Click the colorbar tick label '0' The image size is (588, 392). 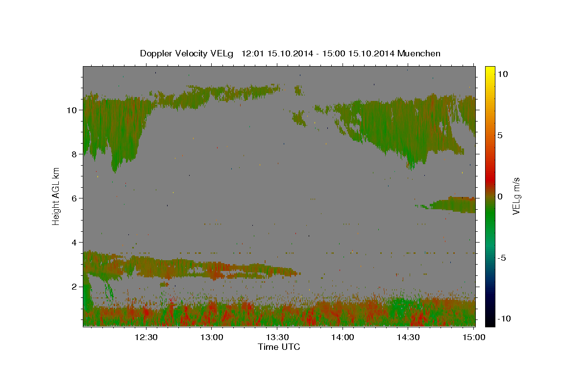pyautogui.click(x=500, y=196)
